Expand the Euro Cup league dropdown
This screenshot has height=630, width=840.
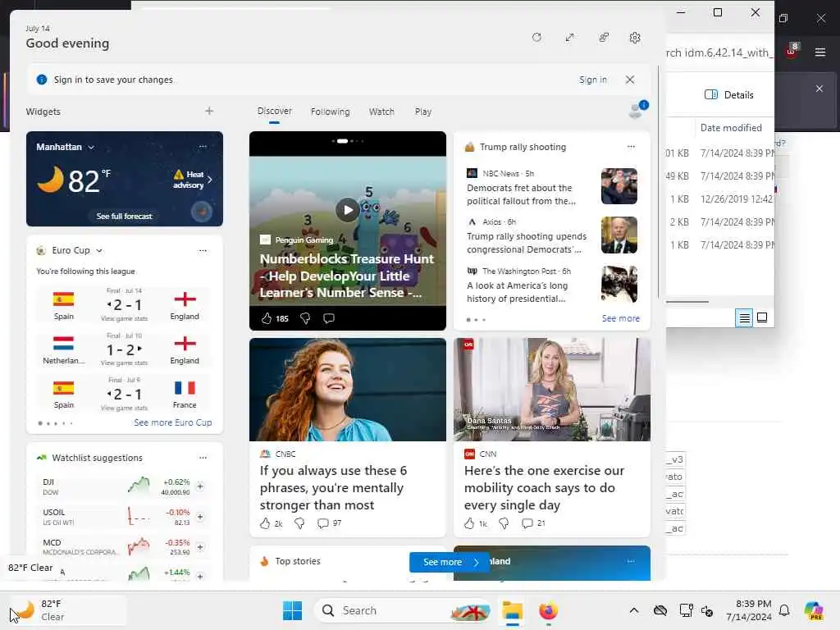point(99,251)
